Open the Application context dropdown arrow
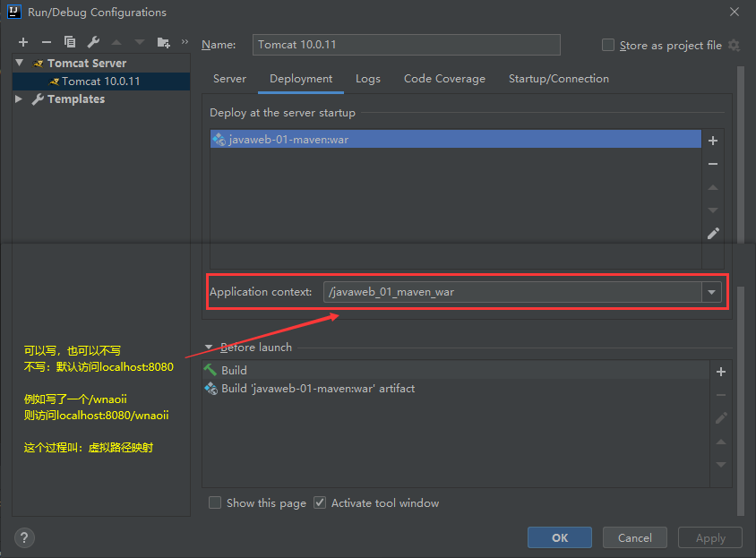 pos(712,292)
